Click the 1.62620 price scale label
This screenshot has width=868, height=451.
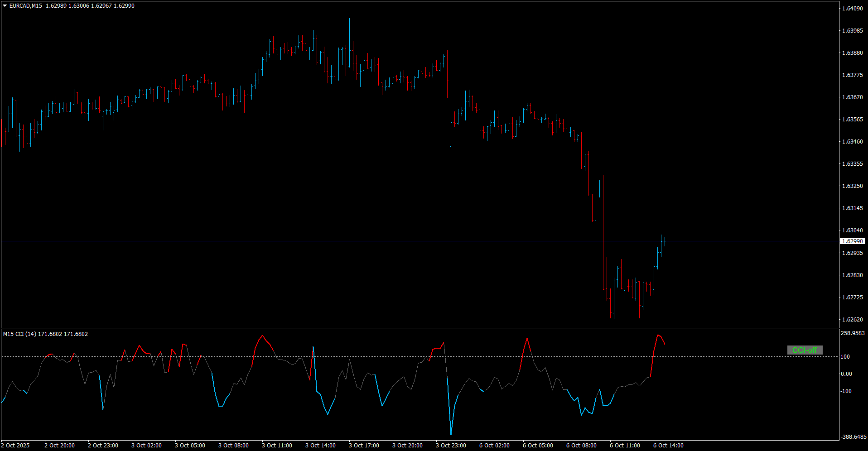pos(852,319)
